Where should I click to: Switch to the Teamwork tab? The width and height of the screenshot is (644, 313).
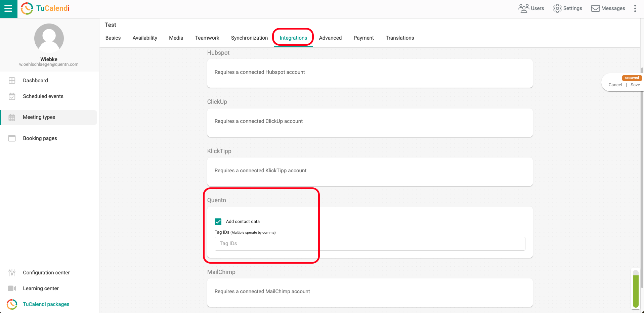[x=207, y=38]
